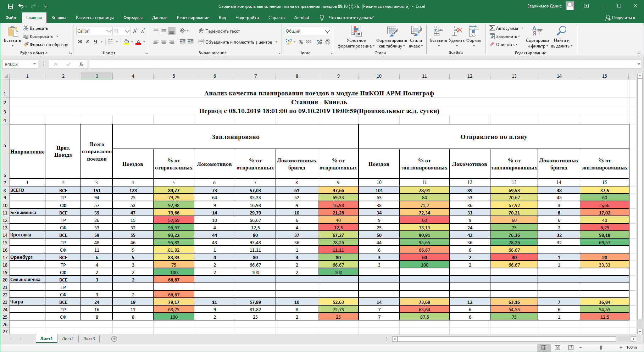This screenshot has width=644, height=352.
Task: Click the Sort and Filter icon
Action: pyautogui.click(x=537, y=32)
